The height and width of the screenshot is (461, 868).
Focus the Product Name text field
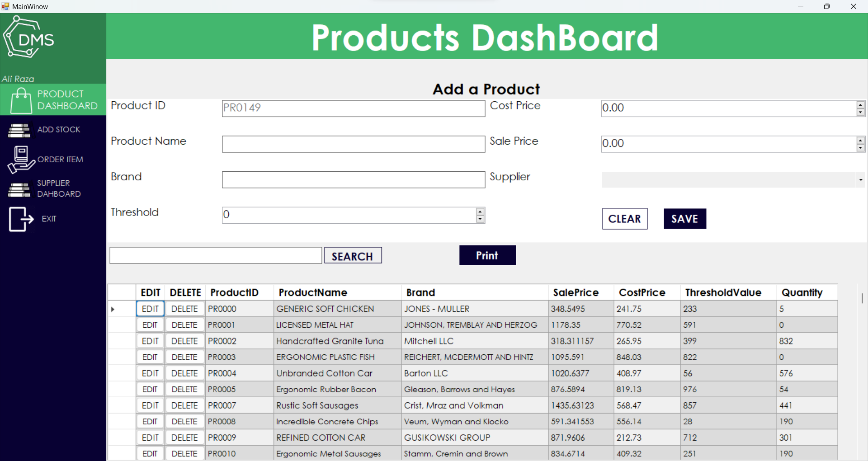[x=353, y=144]
